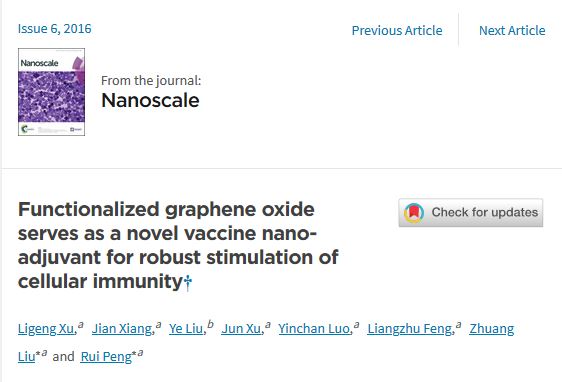
Task: Click affiliation superscript b after Ye Liu
Action: (211, 325)
